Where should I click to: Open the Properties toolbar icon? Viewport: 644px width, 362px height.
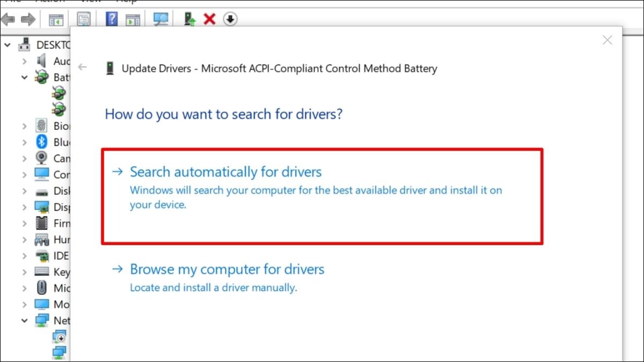tap(84, 20)
